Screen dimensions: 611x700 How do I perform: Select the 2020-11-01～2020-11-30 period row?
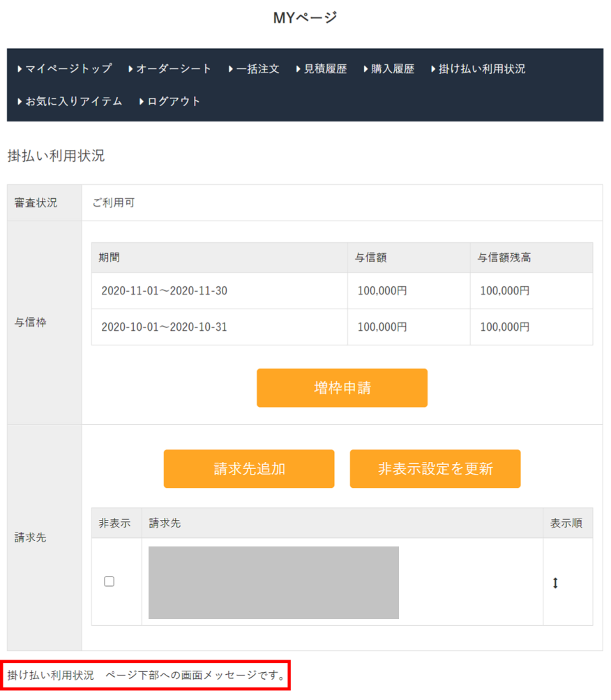pyautogui.click(x=164, y=291)
